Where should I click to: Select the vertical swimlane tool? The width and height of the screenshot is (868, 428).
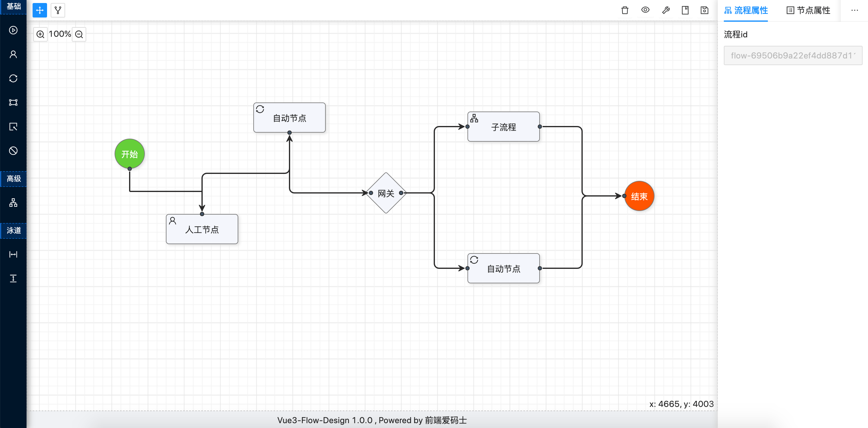tap(14, 279)
